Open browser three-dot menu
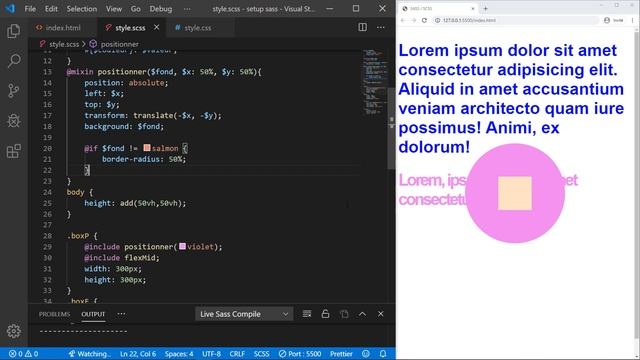This screenshot has width=640, height=360. [633, 20]
